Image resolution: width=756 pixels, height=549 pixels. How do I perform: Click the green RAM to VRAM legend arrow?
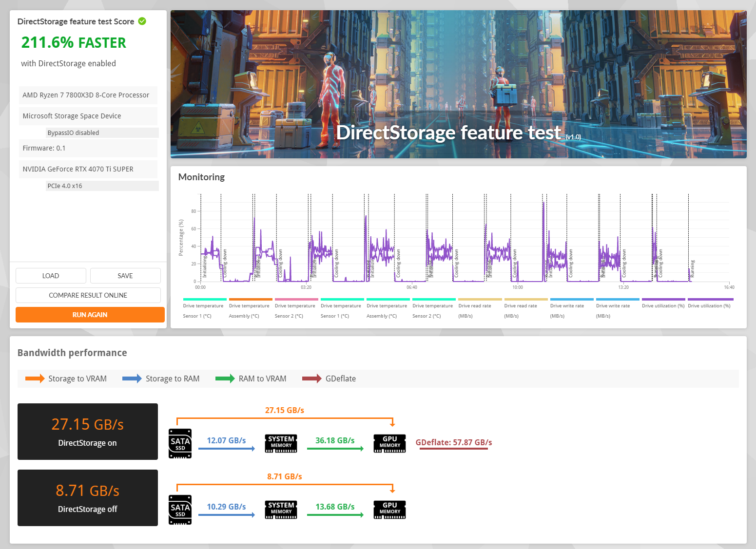tap(225, 379)
